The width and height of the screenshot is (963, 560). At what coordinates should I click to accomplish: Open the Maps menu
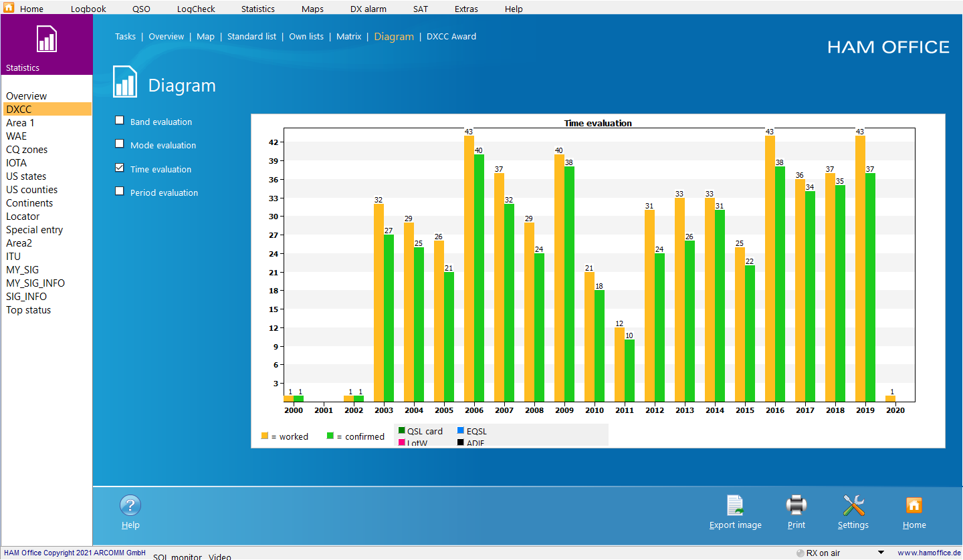point(312,9)
